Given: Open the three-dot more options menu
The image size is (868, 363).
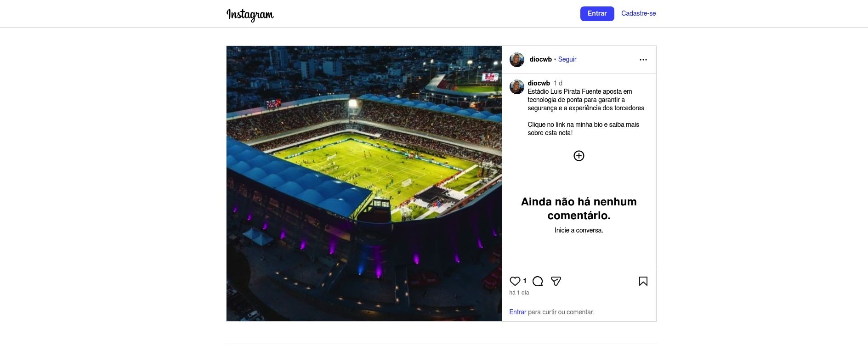Looking at the screenshot, I should 643,60.
